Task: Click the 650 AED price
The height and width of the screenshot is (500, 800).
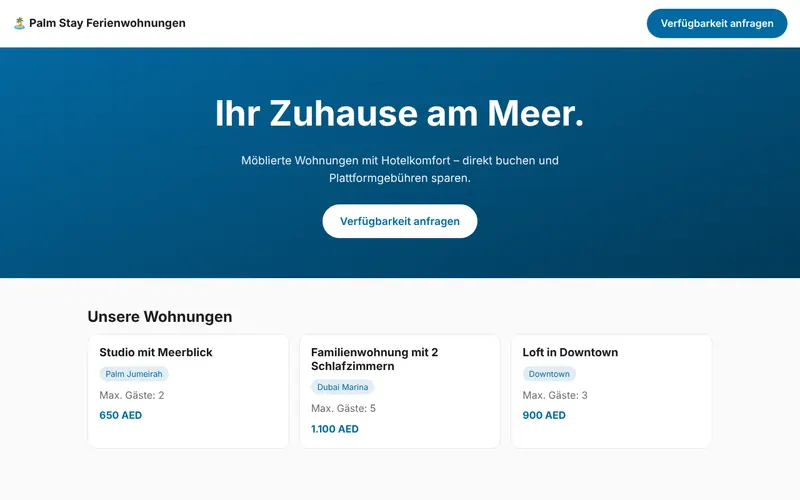Action: pyautogui.click(x=120, y=415)
